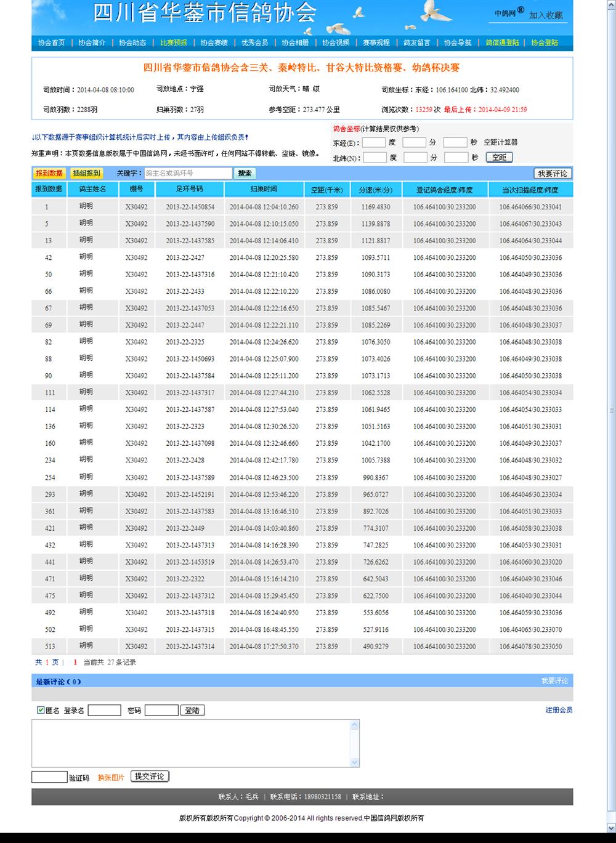The width and height of the screenshot is (616, 843).
Task: Click the 归巢时间 column header
Action: point(264,190)
